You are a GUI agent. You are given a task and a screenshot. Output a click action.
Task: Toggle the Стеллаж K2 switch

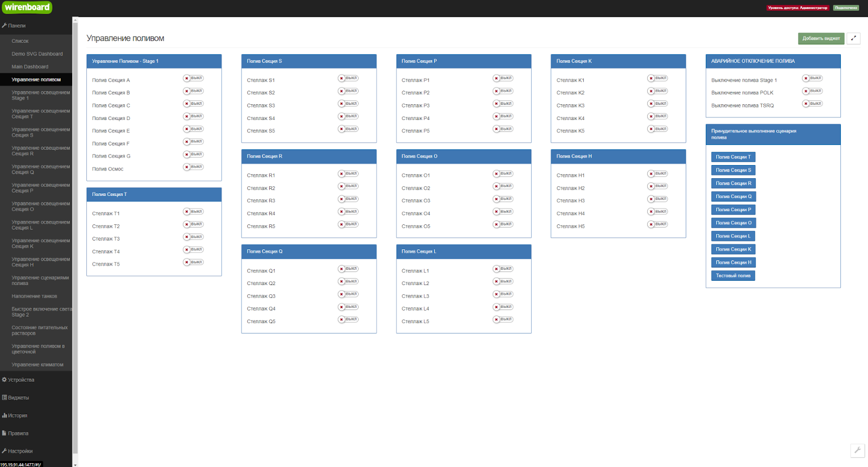pos(658,91)
